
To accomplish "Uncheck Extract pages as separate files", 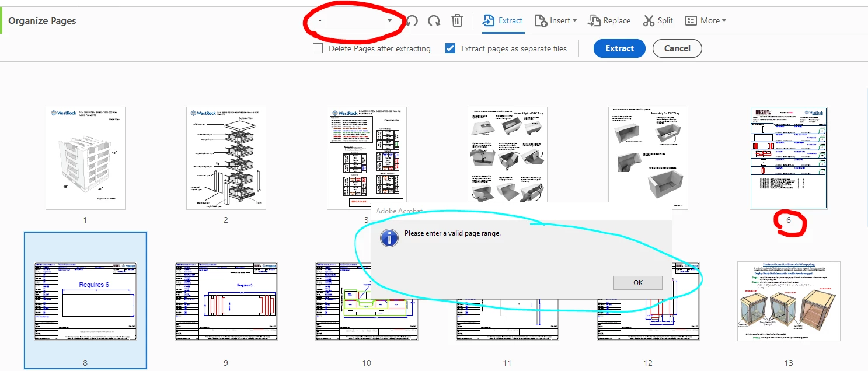I will (450, 48).
